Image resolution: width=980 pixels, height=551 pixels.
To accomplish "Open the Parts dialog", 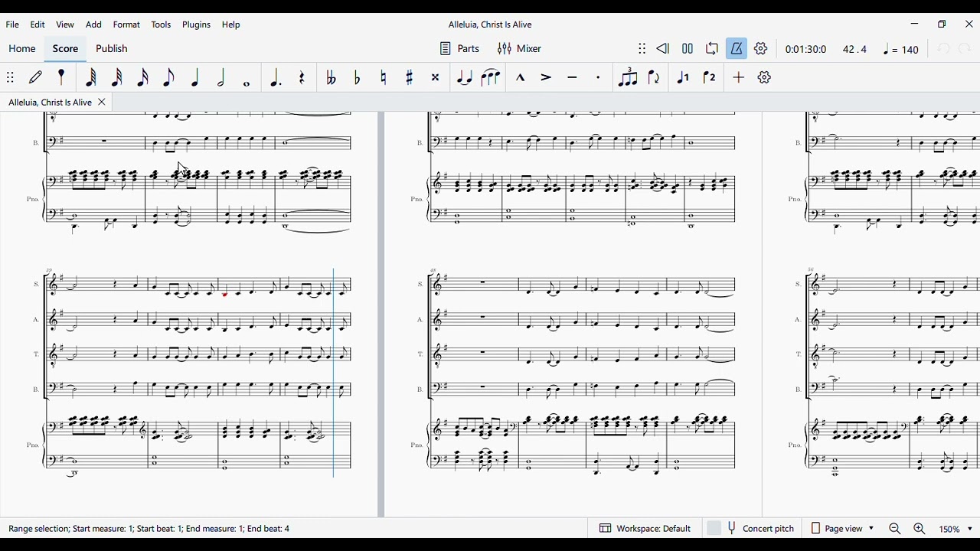I will click(x=460, y=49).
